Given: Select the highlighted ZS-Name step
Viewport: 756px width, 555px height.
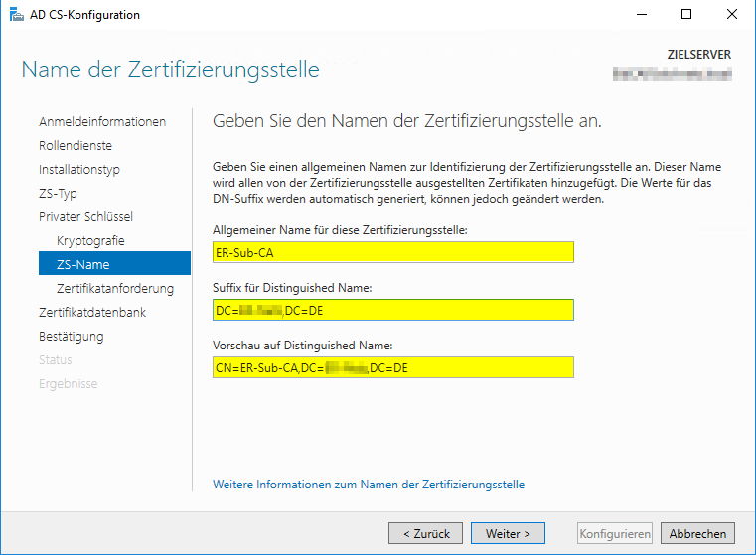Looking at the screenshot, I should 115,263.
